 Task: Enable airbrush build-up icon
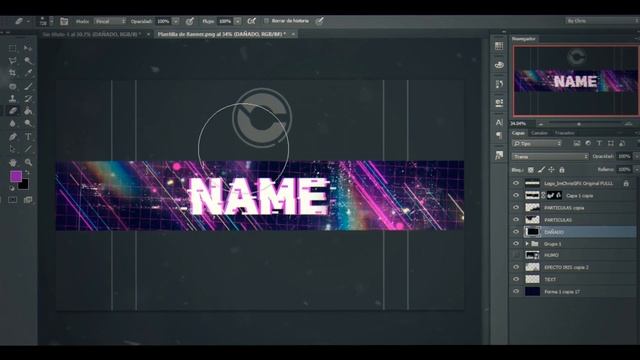point(252,21)
